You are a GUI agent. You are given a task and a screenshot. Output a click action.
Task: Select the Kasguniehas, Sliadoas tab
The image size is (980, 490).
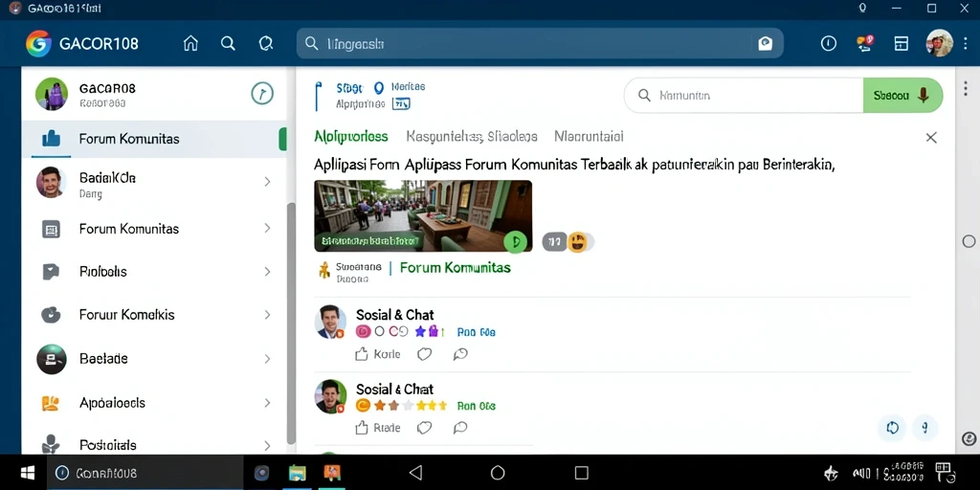(x=472, y=136)
